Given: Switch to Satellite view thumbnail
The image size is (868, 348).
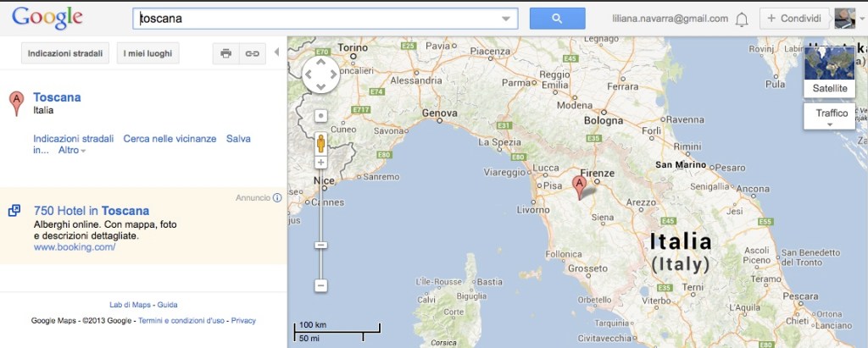Looking at the screenshot, I should click(x=829, y=70).
